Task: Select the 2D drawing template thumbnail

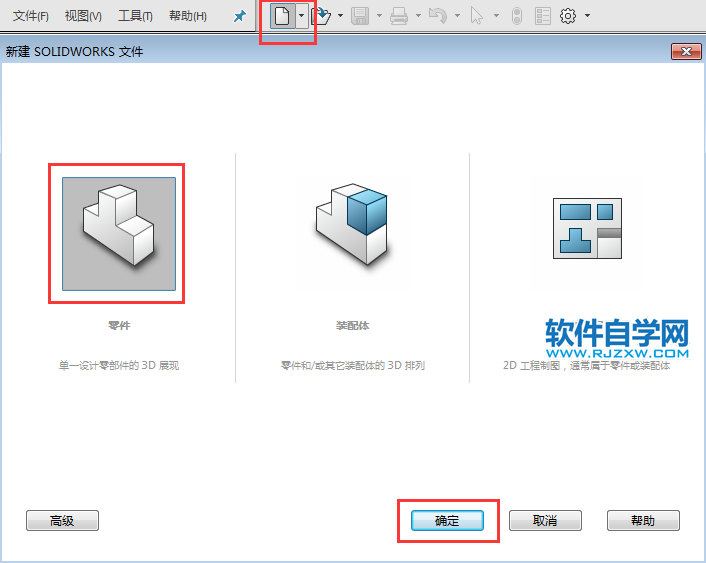Action: tap(587, 228)
